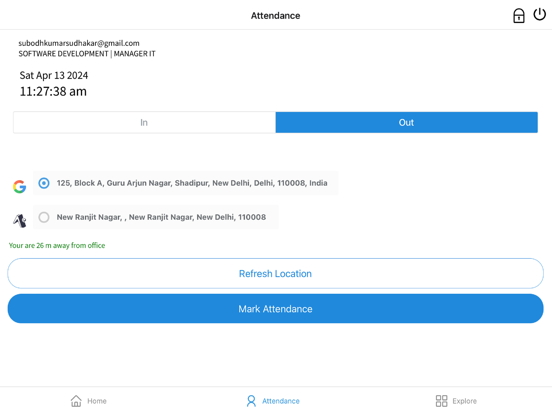The width and height of the screenshot is (552, 414).
Task: Click the Guru Arjun Nagar address text
Action: click(192, 183)
